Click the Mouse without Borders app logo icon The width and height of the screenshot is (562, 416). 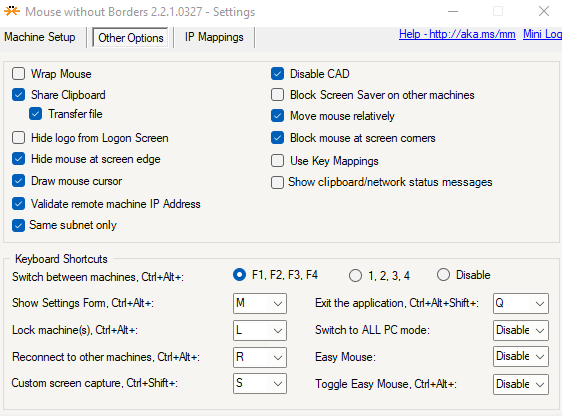point(12,11)
